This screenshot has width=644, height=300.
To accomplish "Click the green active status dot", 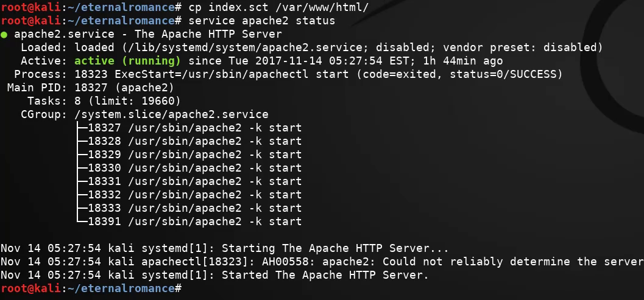I will (4, 35).
